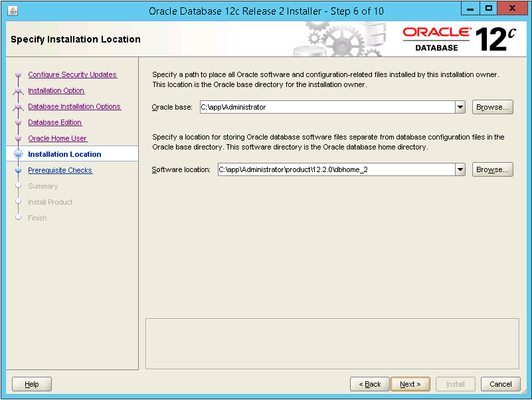Click inside the Software location path field
Viewport: 532px width, 400px height.
tap(335, 170)
